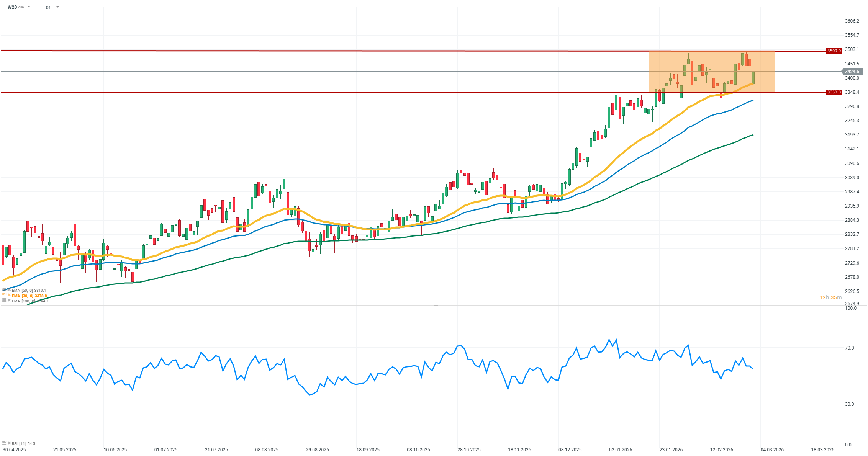Remove the RSI 14 indicator
Viewport: 868px width, 456px height.
coord(9,443)
